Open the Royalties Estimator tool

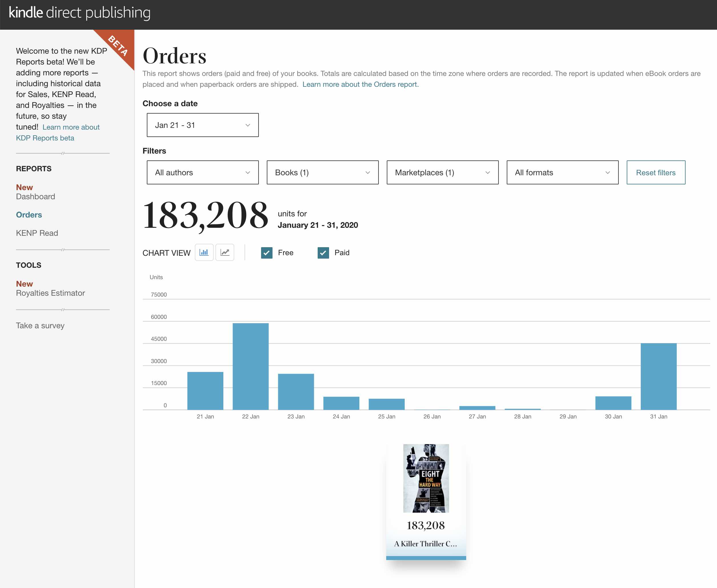(50, 293)
